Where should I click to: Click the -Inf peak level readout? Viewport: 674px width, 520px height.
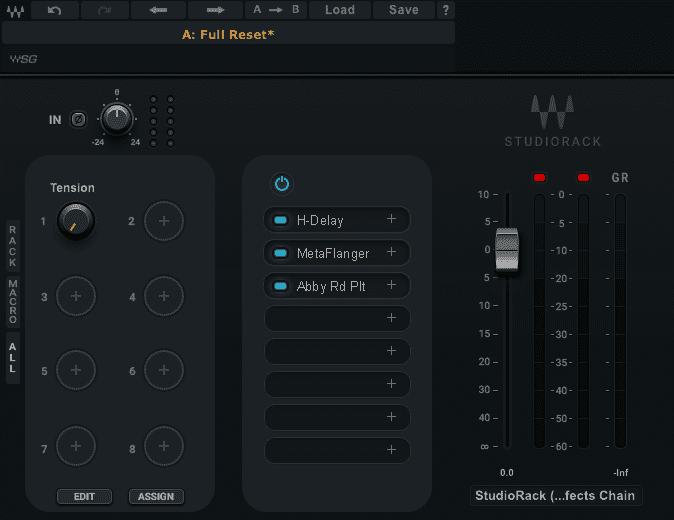621,473
